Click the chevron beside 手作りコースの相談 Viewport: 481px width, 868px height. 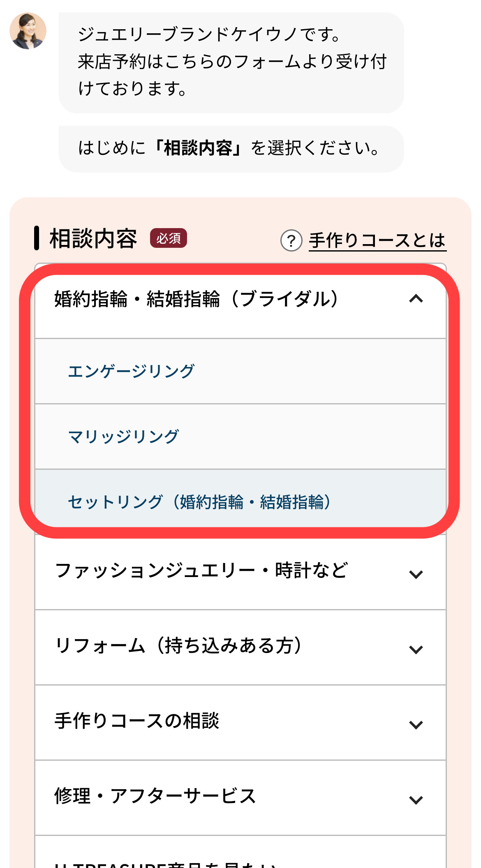click(x=416, y=725)
